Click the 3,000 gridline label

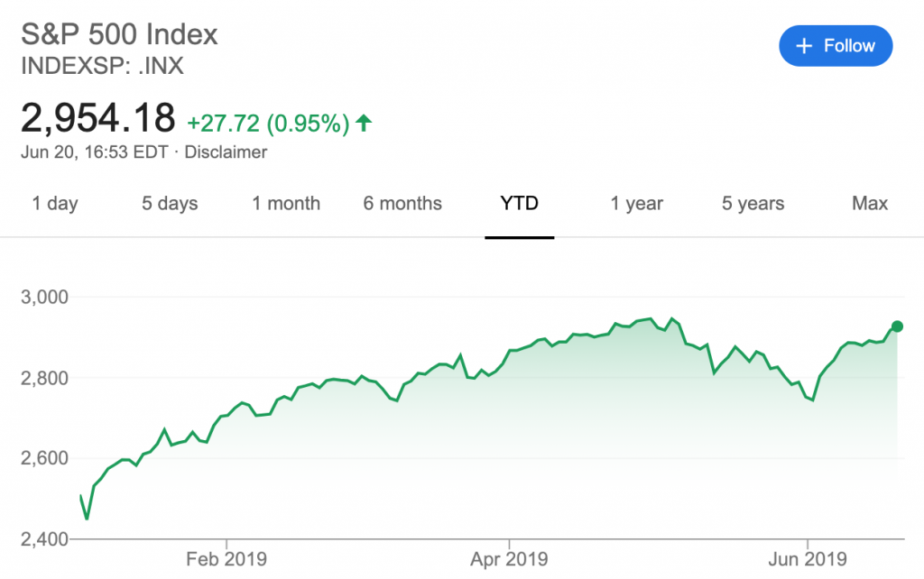point(45,297)
